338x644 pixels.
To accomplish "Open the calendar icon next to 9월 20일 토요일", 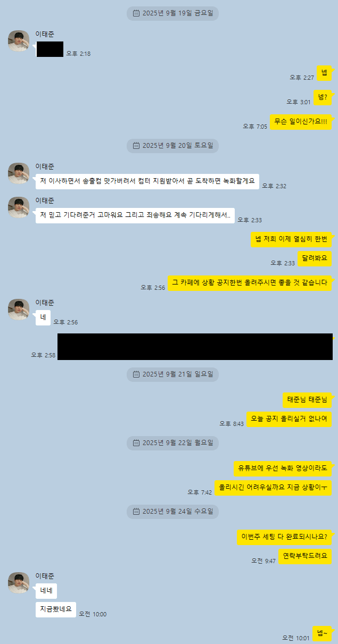I will 136,145.
